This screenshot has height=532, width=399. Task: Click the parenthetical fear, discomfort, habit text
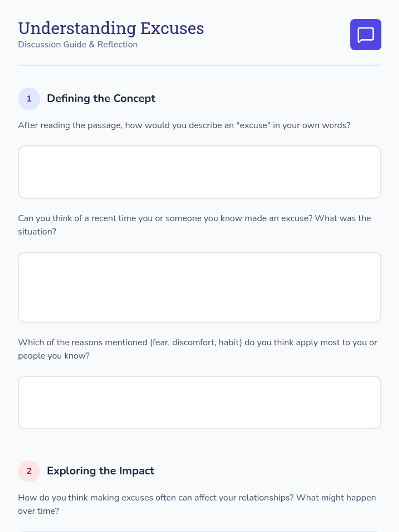197,342
